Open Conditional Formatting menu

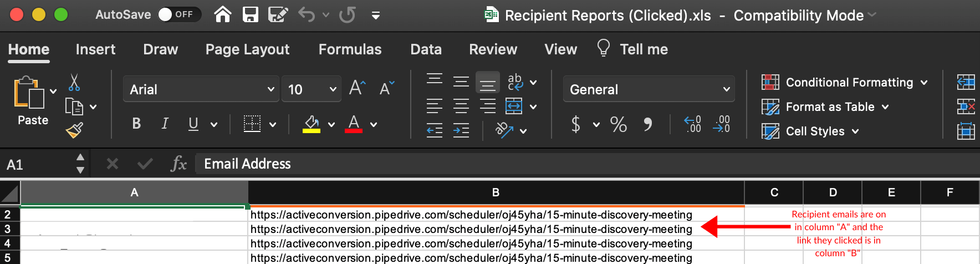point(845,83)
